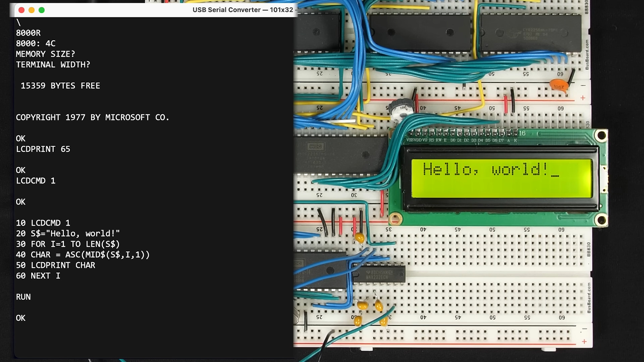Click the USB Serial Converter title text

coord(243,10)
